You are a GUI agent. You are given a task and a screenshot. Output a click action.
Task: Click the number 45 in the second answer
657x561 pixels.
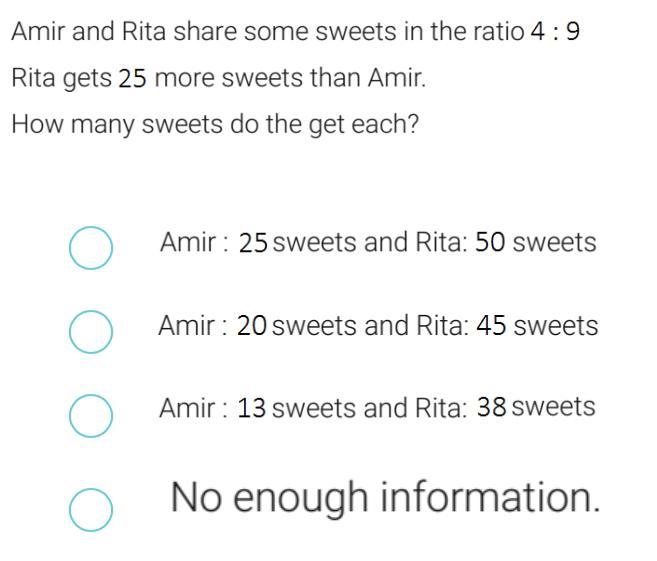tap(491, 326)
